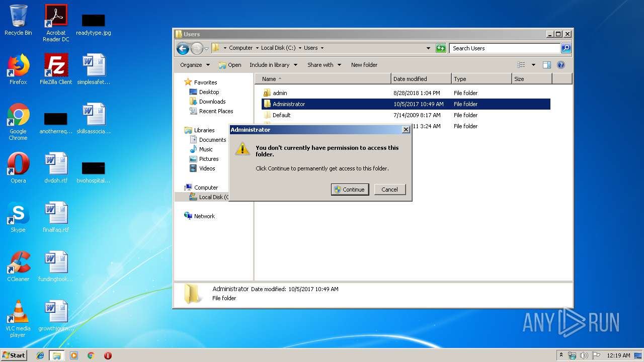Click the search magnifier icon
This screenshot has width=644, height=362.
coord(566,48)
